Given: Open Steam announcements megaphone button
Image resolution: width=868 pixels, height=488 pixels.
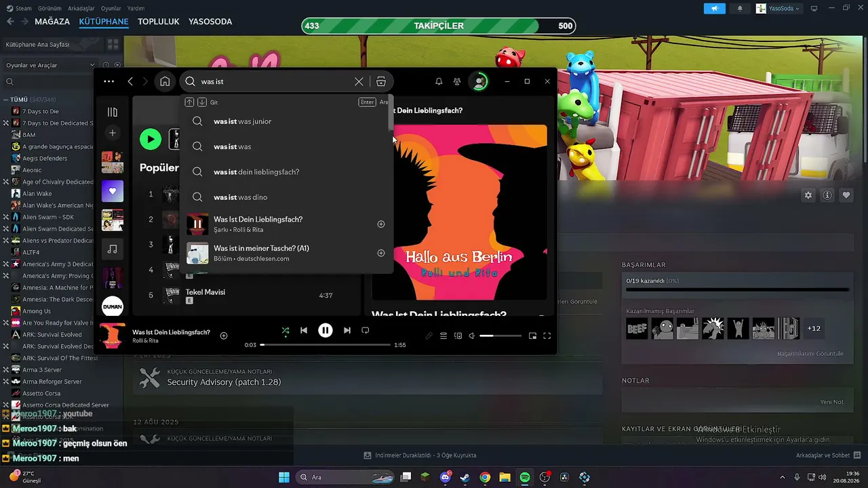Looking at the screenshot, I should click(714, 8).
